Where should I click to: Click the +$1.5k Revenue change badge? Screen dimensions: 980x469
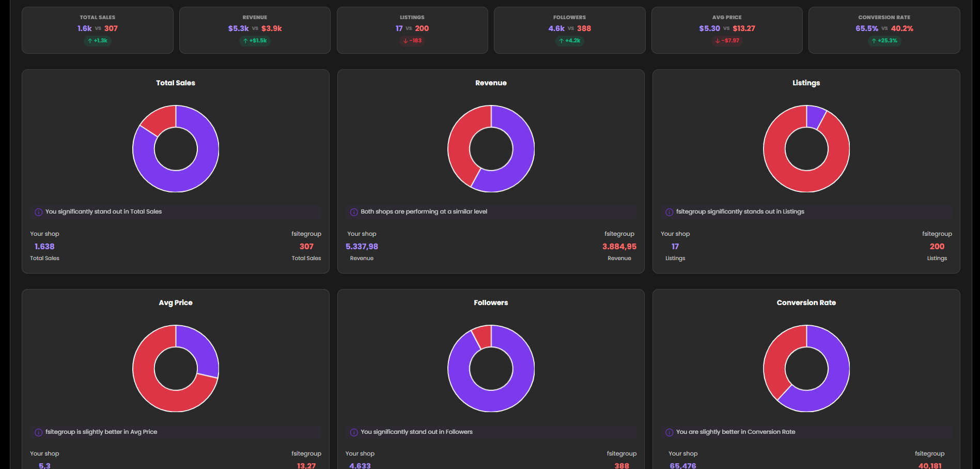click(255, 41)
